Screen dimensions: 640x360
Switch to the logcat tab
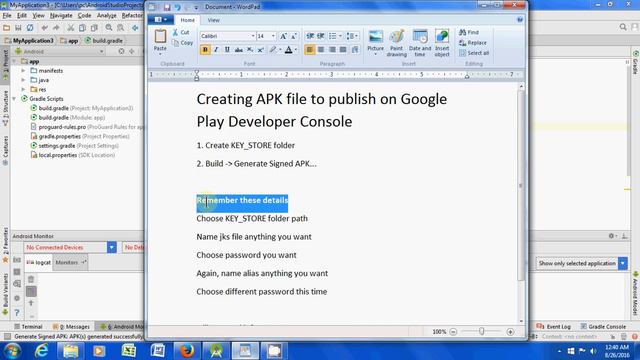click(39, 262)
